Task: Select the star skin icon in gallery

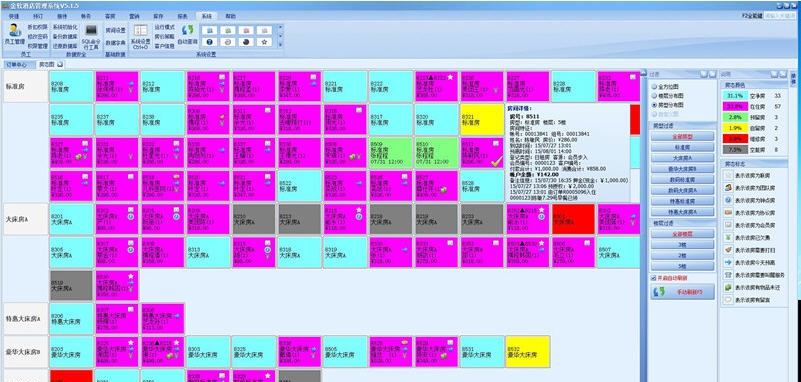Action: coord(264,42)
